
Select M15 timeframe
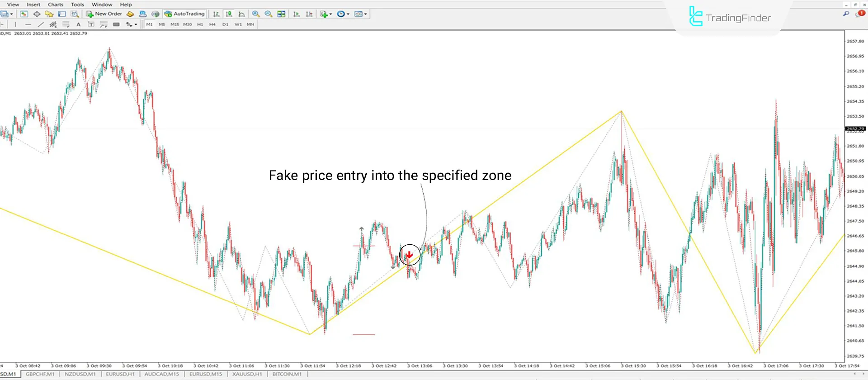tap(175, 24)
